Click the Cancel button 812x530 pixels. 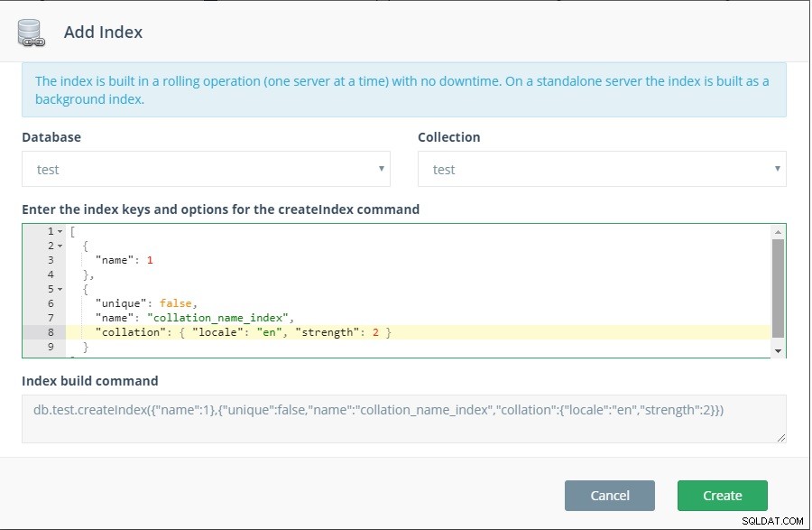click(610, 496)
